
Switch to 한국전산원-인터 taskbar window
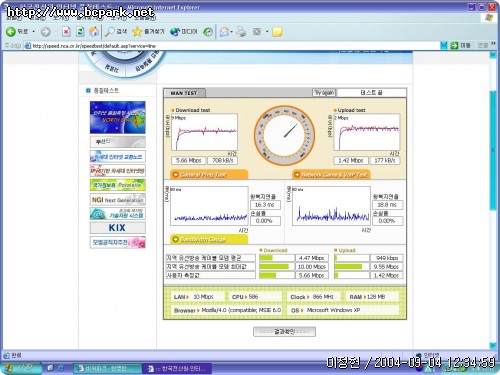click(x=177, y=368)
